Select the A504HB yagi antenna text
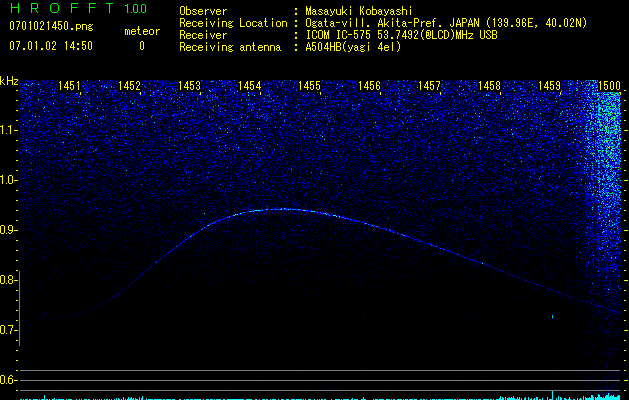The width and height of the screenshot is (629, 400). [353, 48]
